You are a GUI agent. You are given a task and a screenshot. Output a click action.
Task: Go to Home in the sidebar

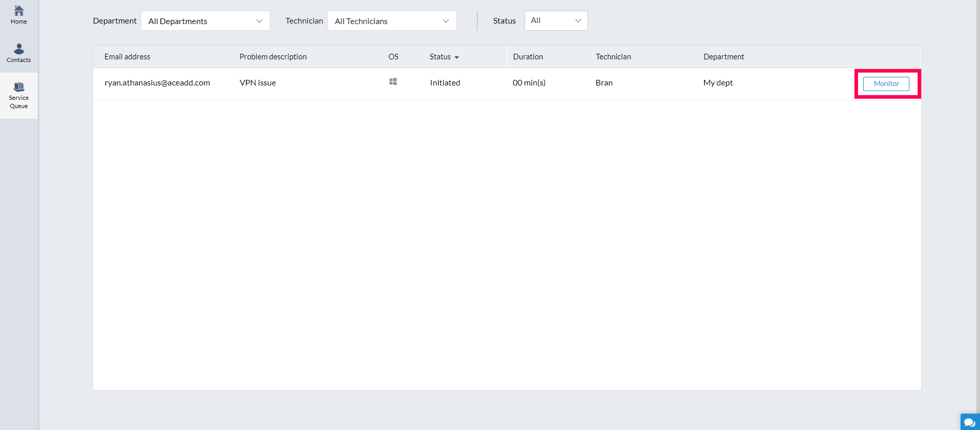19,14
